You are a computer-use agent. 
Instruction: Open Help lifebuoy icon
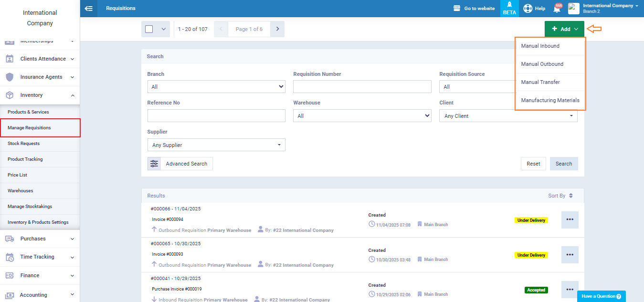coord(528,9)
